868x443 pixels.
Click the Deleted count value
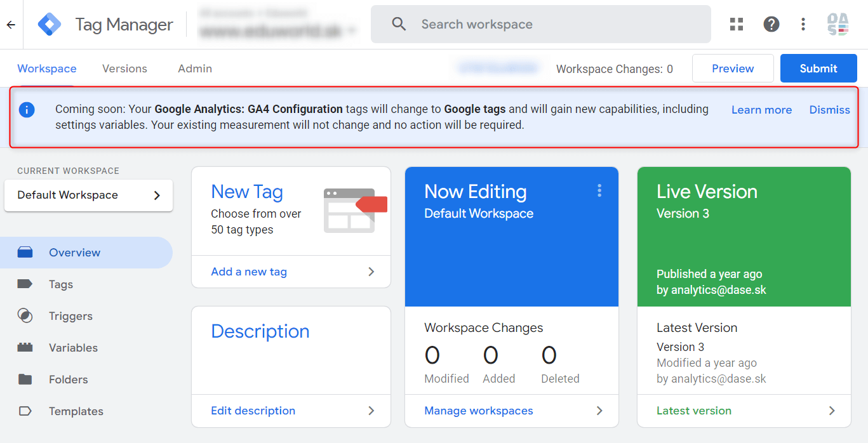[x=549, y=355]
